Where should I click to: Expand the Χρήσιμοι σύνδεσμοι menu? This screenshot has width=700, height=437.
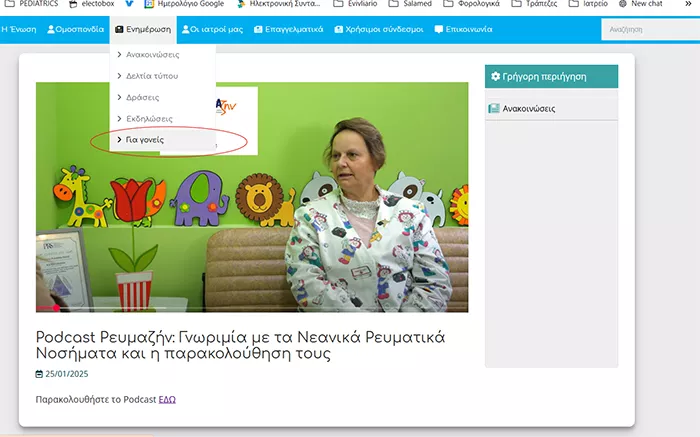click(379, 29)
